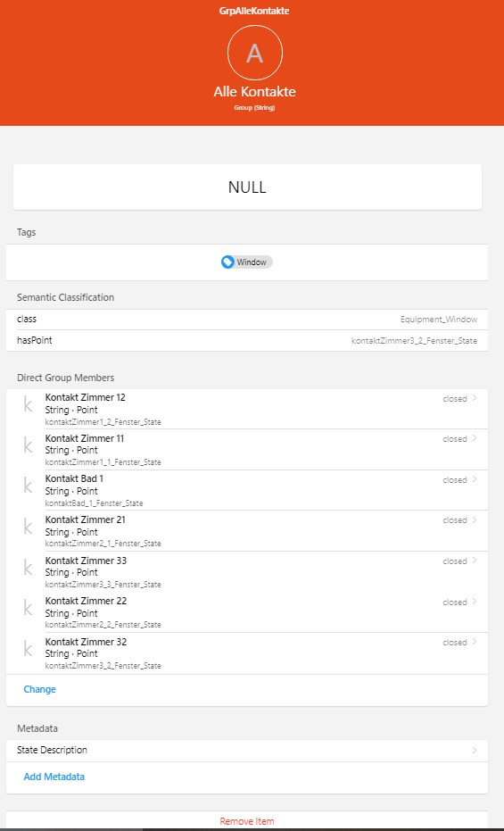Expand Kontakt Zimmer 12 via its chevron
The height and width of the screenshot is (831, 504).
tap(475, 398)
